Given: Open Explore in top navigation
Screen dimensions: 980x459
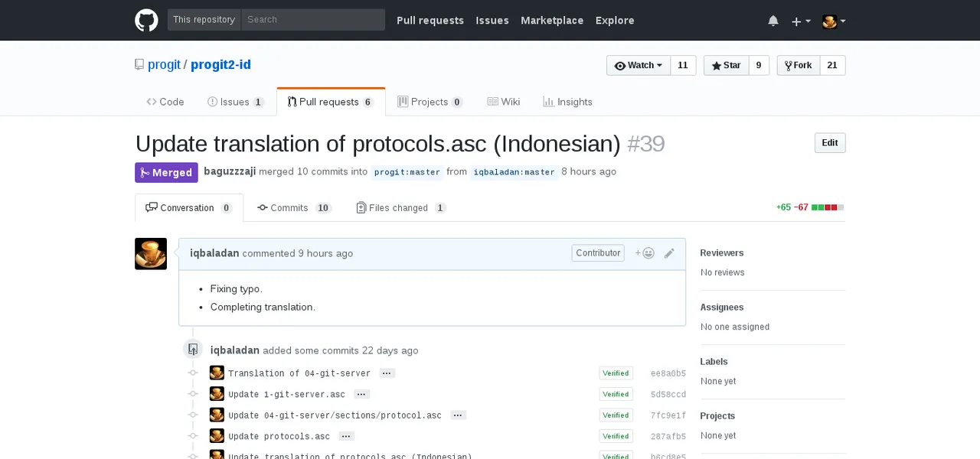Looking at the screenshot, I should [x=615, y=21].
